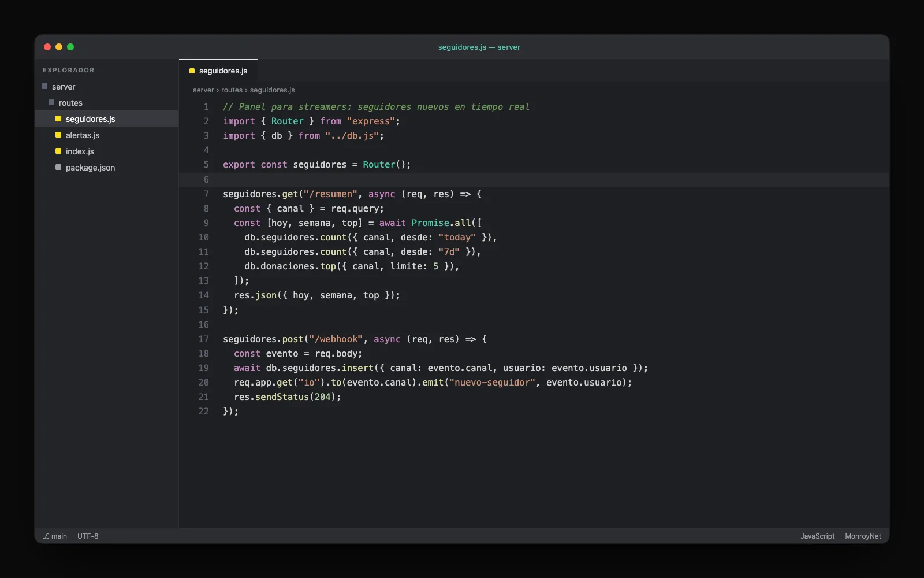
Task: Click the "io" string on line 20
Action: [x=309, y=383]
